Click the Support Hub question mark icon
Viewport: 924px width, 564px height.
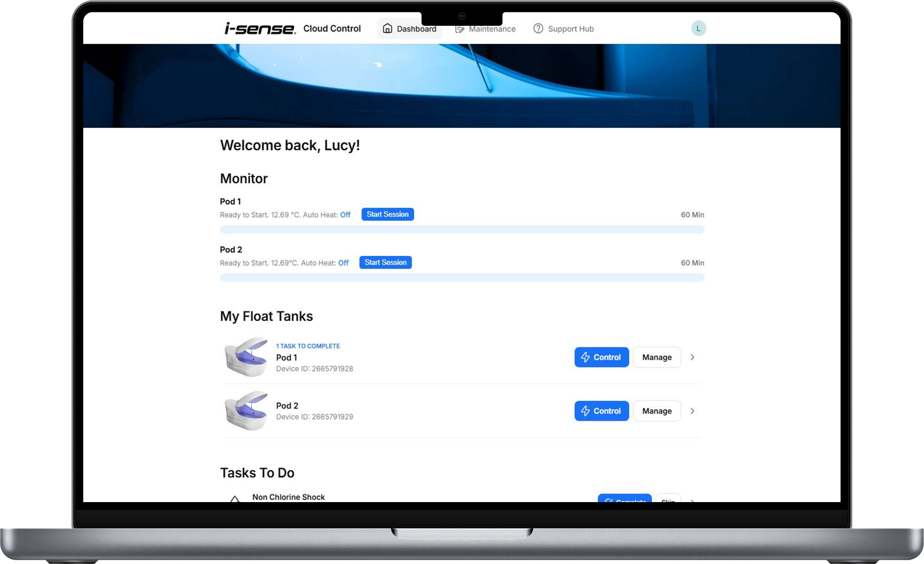coord(538,28)
